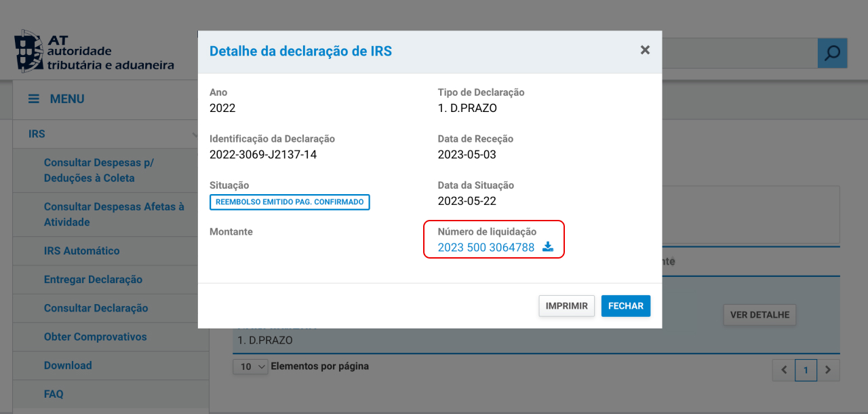Download the liquidation document via download icon
Image resolution: width=868 pixels, height=414 pixels.
[547, 247]
